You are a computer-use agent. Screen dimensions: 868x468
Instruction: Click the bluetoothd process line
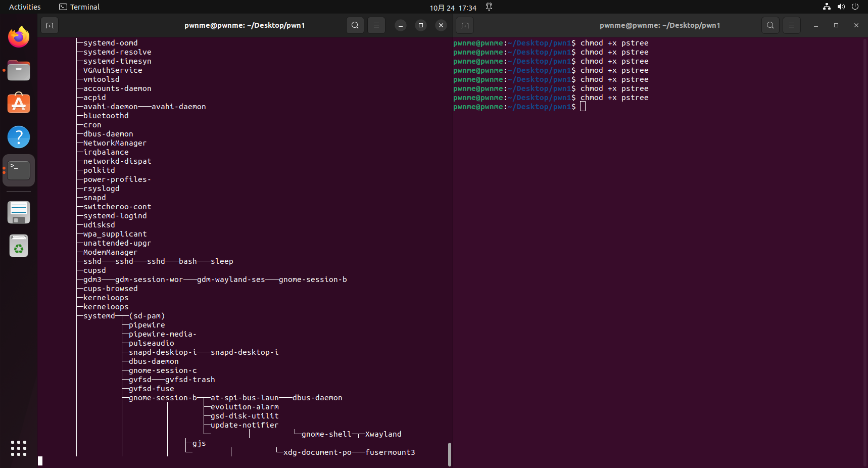pos(106,116)
